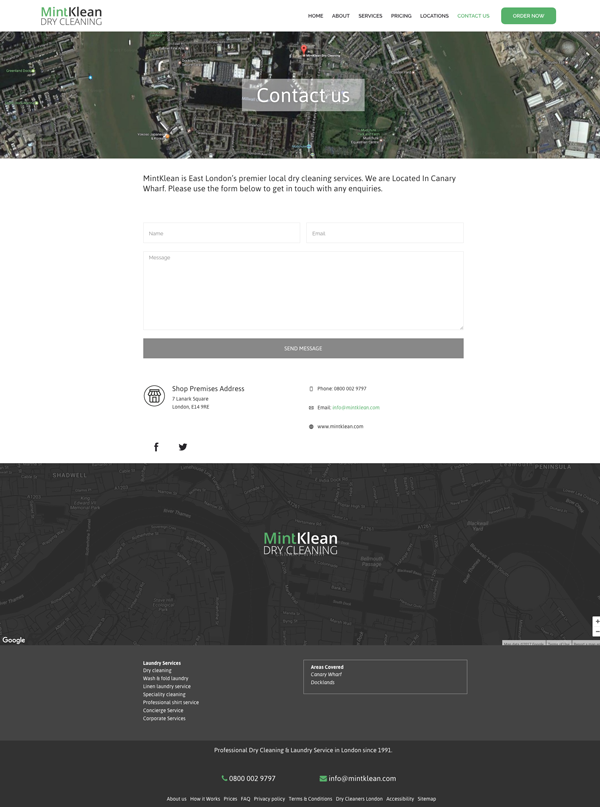Open the Pricing menu item
600x807 pixels.
click(401, 16)
